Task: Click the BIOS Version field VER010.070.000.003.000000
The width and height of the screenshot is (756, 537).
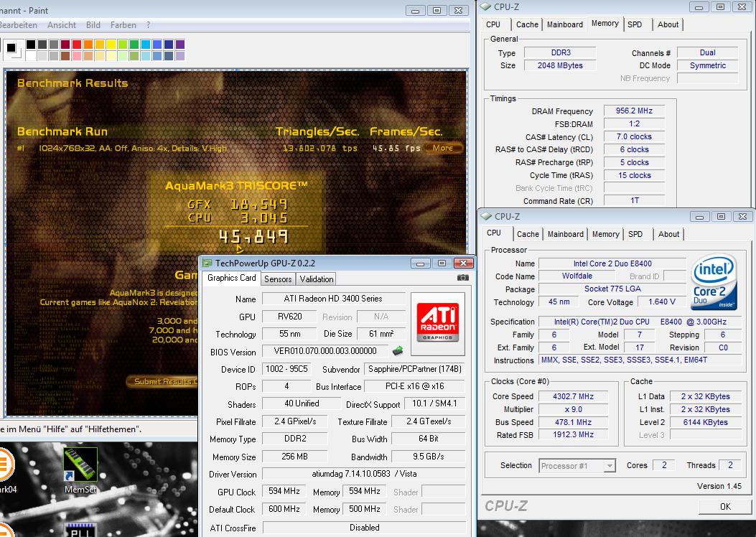Action: coord(325,351)
